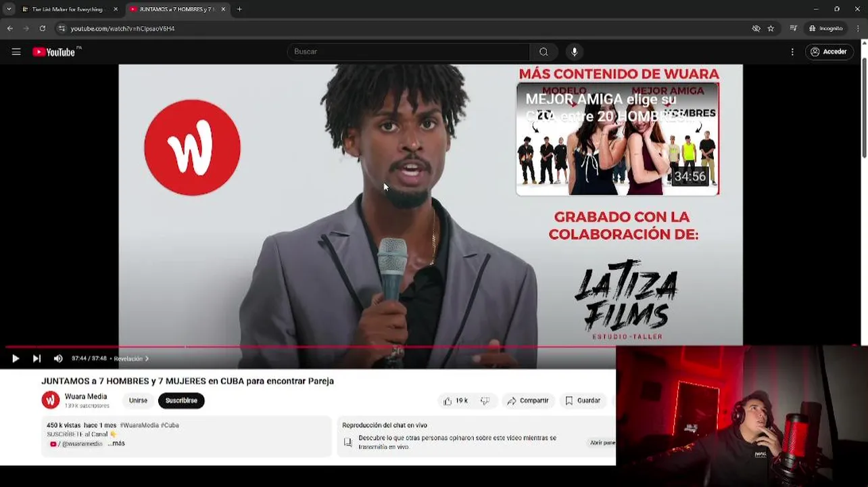Click the video title text

click(x=187, y=381)
